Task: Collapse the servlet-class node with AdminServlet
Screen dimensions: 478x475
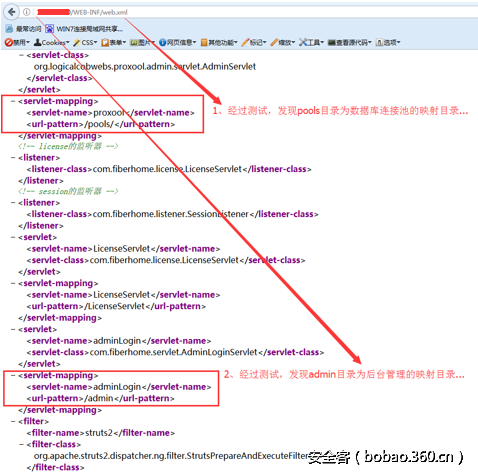Action: pos(21,55)
